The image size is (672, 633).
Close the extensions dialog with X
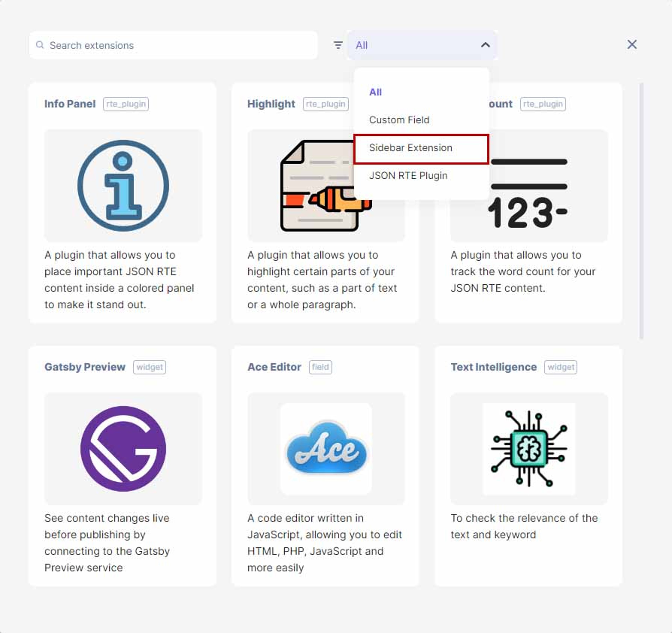[632, 45]
